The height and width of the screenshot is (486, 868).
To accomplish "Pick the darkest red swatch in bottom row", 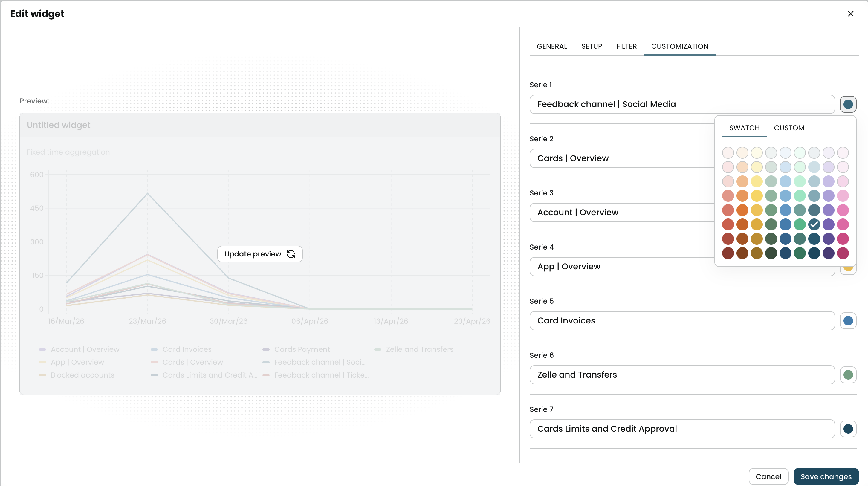I will 728,253.
